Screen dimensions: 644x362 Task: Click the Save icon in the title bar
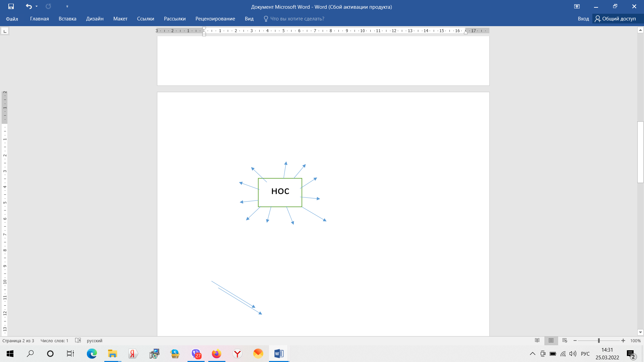pos(11,6)
